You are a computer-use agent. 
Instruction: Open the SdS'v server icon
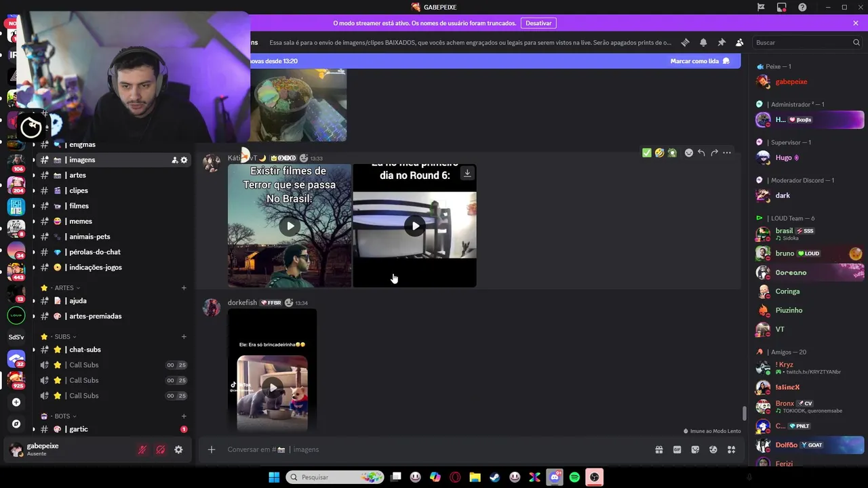[16, 337]
